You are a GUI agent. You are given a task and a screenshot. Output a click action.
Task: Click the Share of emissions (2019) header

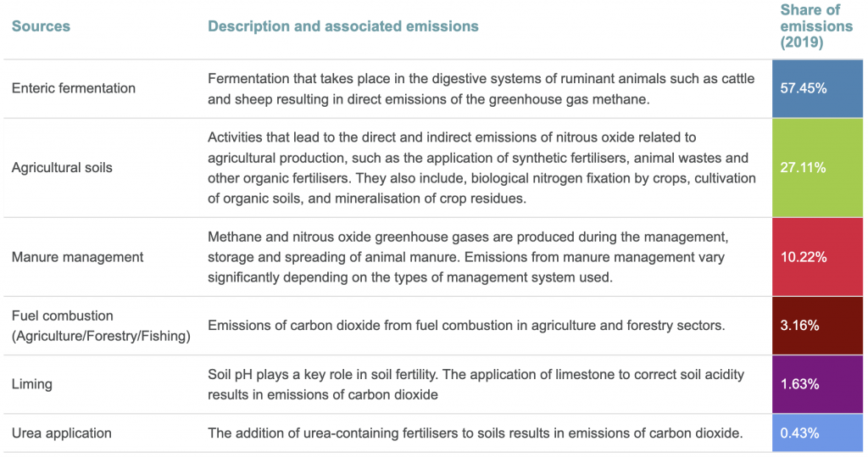pos(816,26)
